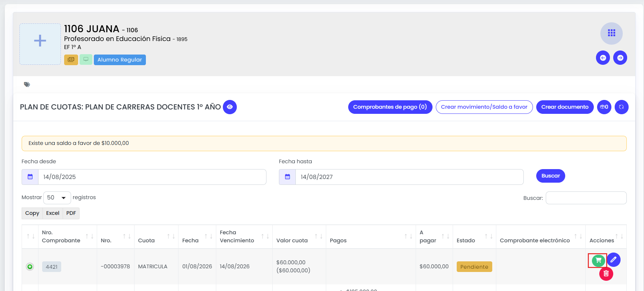Click the money icon button showing 0
The image size is (644, 291).
[x=604, y=107]
